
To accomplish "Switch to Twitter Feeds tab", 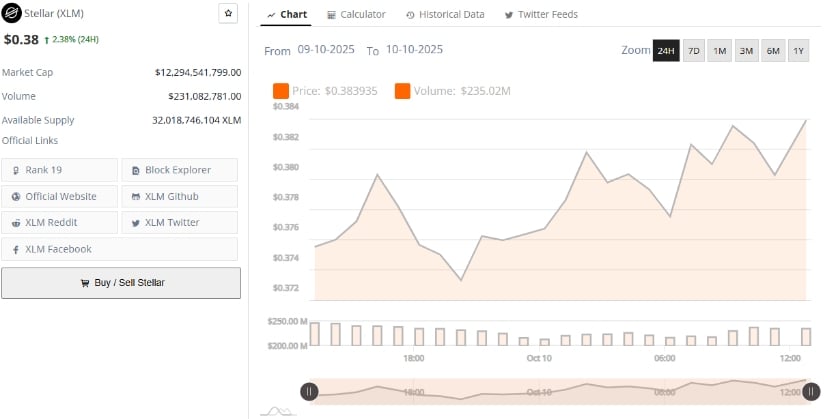I will pyautogui.click(x=541, y=15).
